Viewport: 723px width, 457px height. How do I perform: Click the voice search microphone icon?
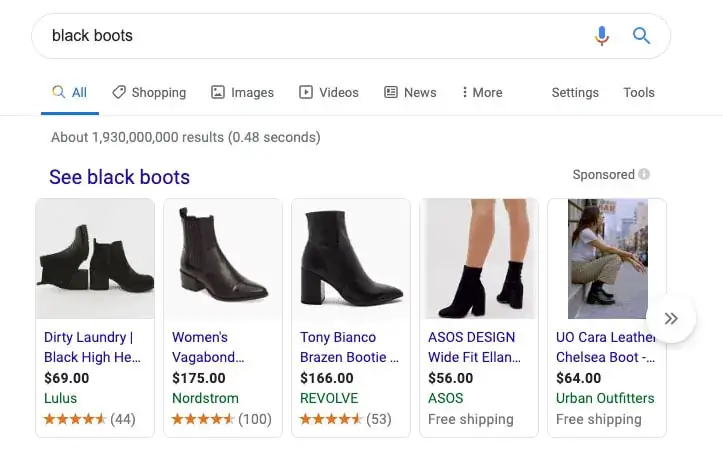coord(602,36)
